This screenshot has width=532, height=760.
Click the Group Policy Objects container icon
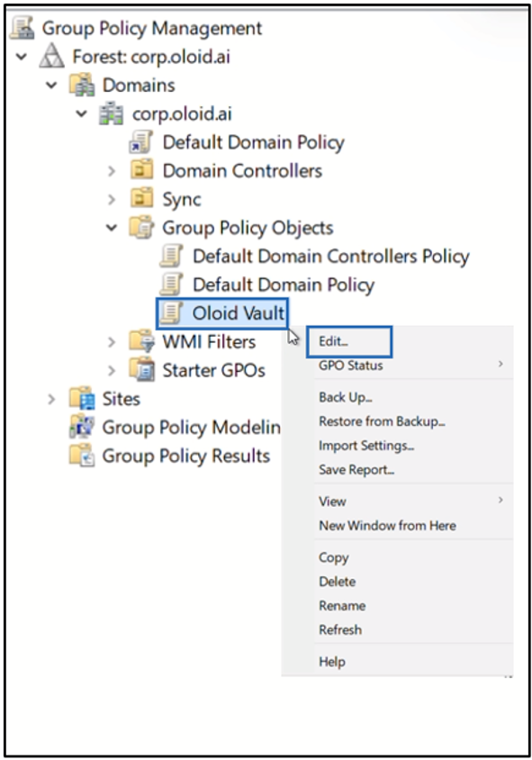(x=141, y=227)
